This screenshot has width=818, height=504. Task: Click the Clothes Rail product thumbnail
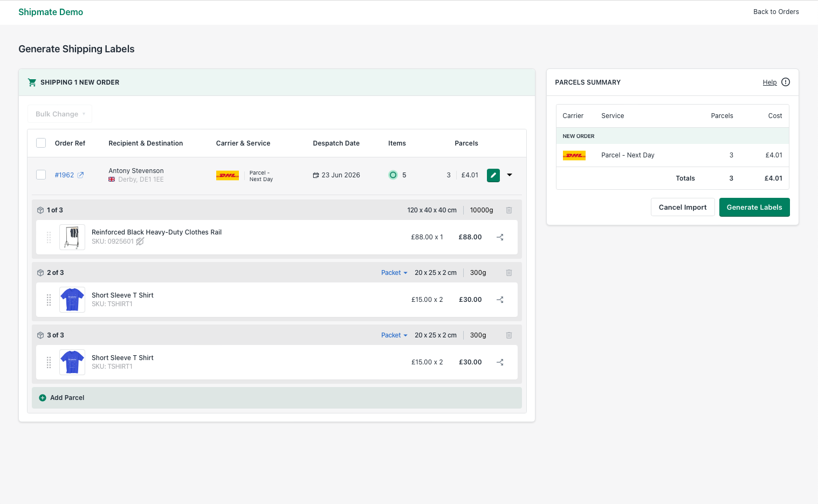[72, 237]
